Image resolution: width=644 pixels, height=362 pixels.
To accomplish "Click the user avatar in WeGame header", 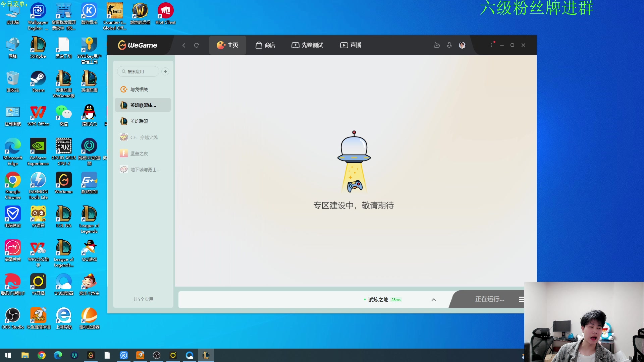I will pyautogui.click(x=462, y=45).
